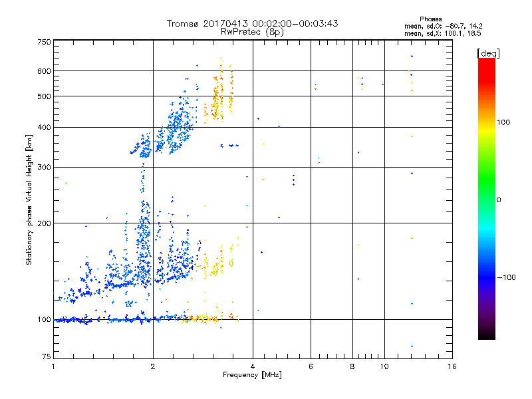
Task: Click the 'Phases' header text
Action: pos(430,19)
